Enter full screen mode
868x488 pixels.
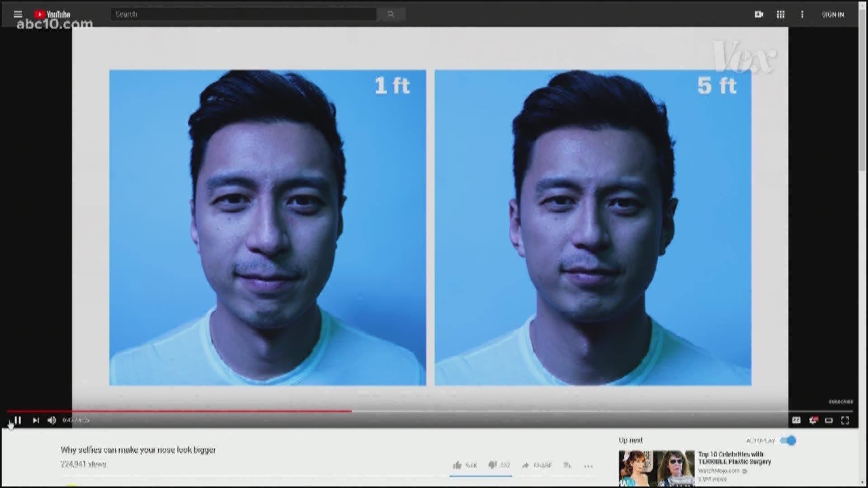(x=845, y=420)
